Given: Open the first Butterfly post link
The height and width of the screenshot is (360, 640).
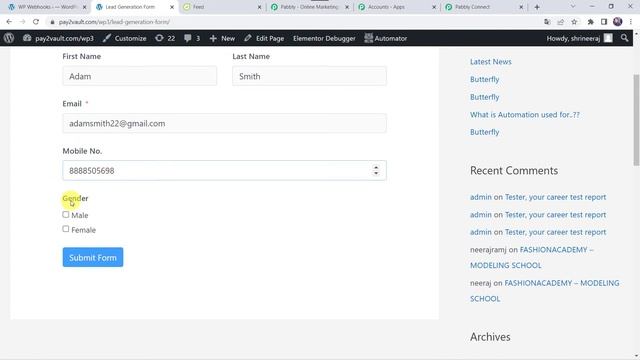Looking at the screenshot, I should click(484, 79).
